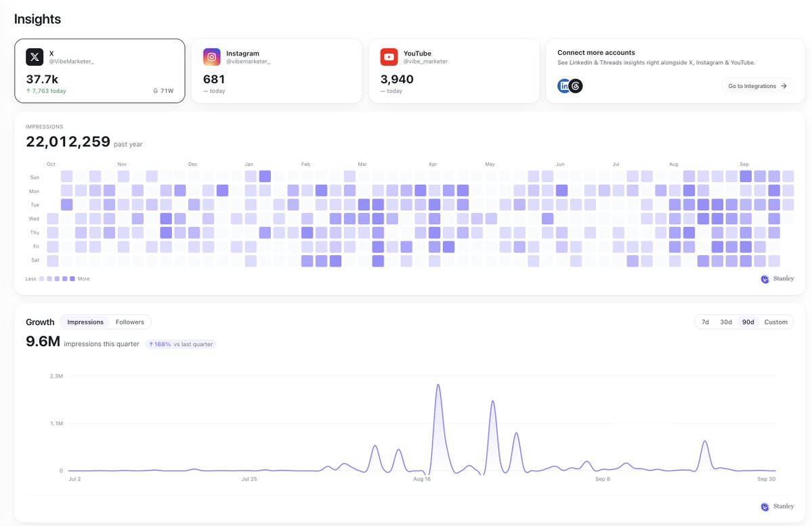Click the '1.1M' y-axis label

(x=56, y=424)
